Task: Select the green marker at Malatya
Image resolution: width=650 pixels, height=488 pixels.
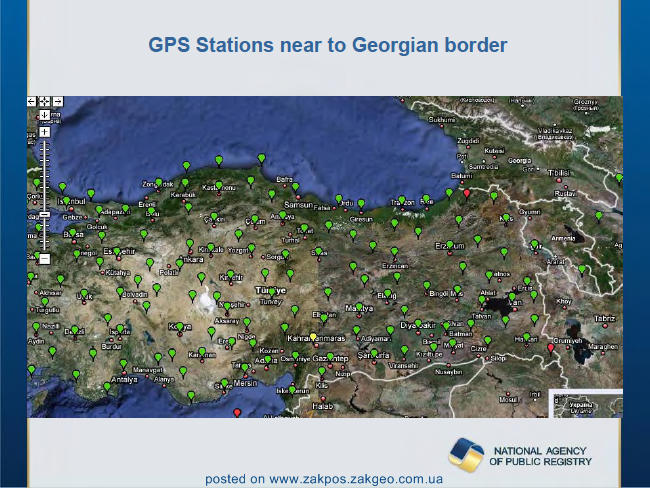Action: 359,307
